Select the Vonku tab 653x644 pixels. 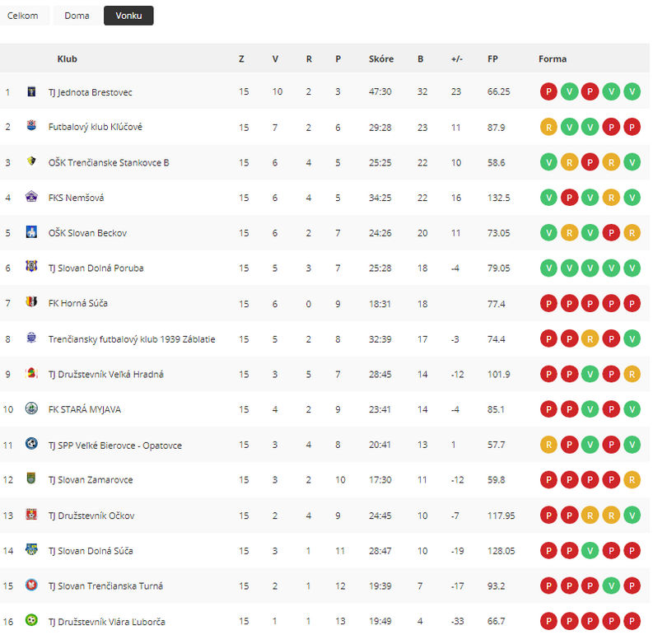coord(128,16)
